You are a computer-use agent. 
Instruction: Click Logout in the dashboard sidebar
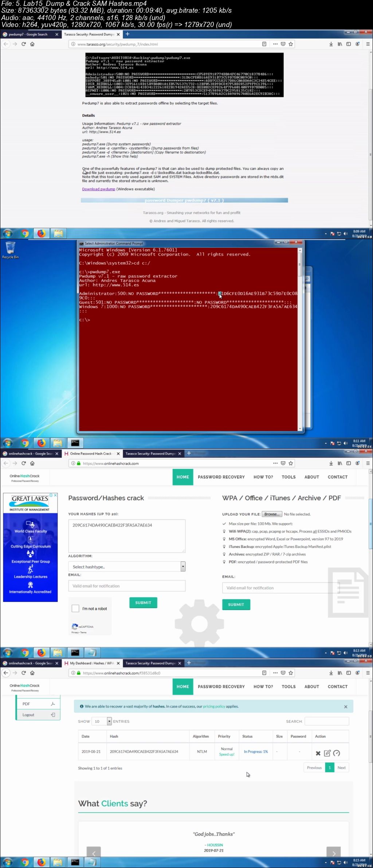pos(38,715)
